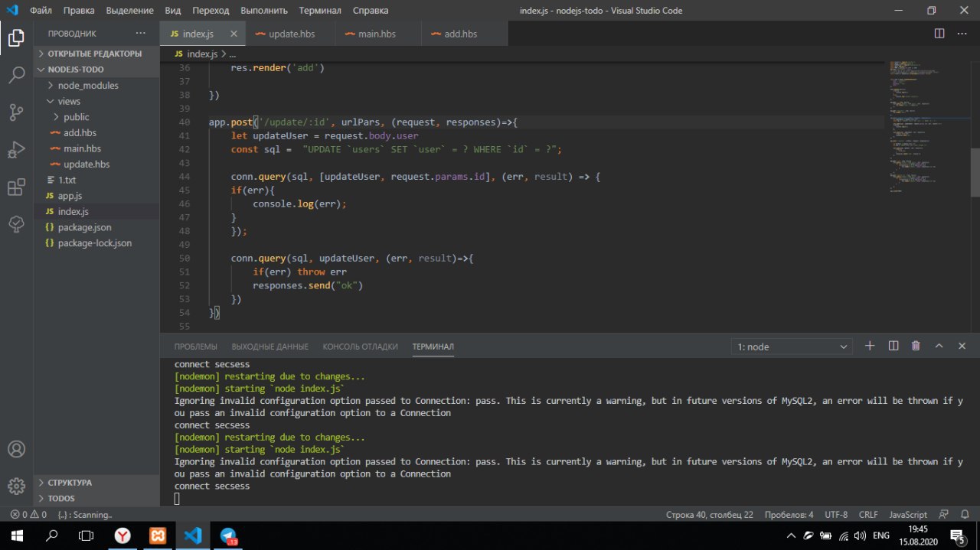Expand the node_modules folder
The image size is (980, 550).
click(97, 85)
